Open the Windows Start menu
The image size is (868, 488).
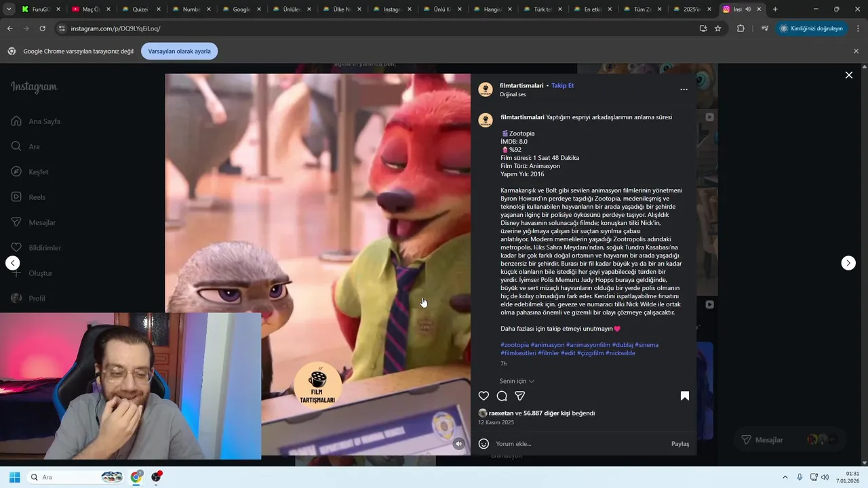tap(14, 477)
